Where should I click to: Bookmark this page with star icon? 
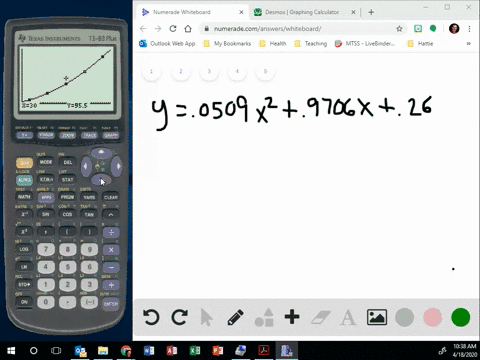point(399,29)
